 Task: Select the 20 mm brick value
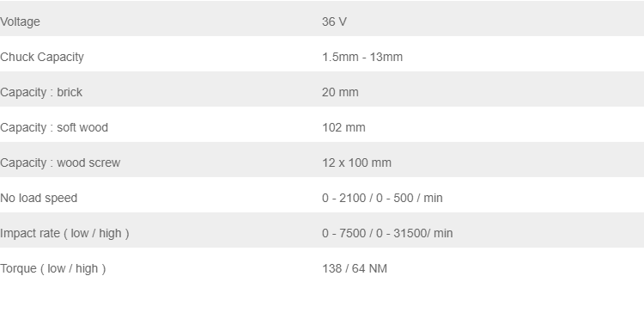[x=340, y=93]
